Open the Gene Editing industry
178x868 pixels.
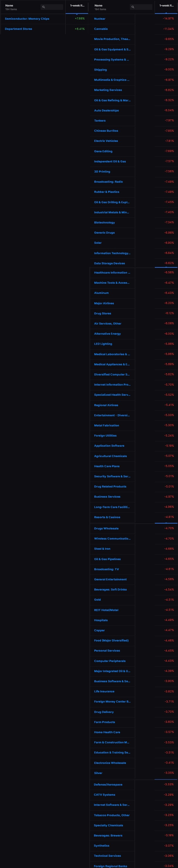click(x=103, y=151)
